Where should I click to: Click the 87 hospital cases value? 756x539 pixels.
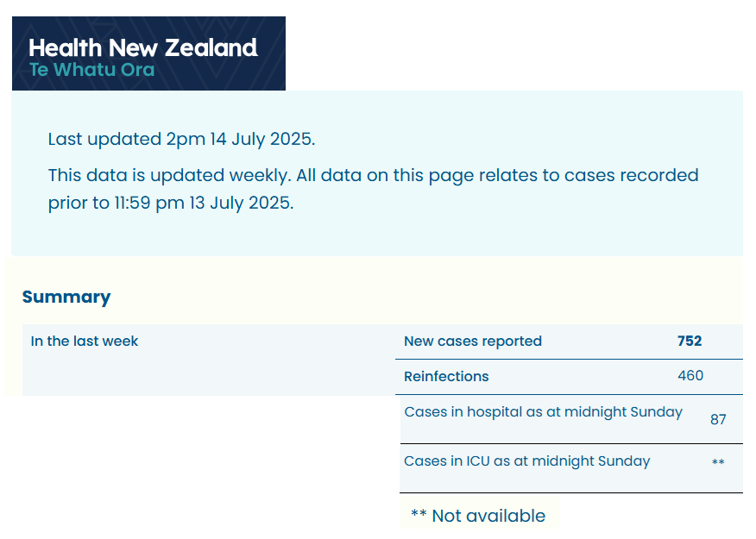718,420
